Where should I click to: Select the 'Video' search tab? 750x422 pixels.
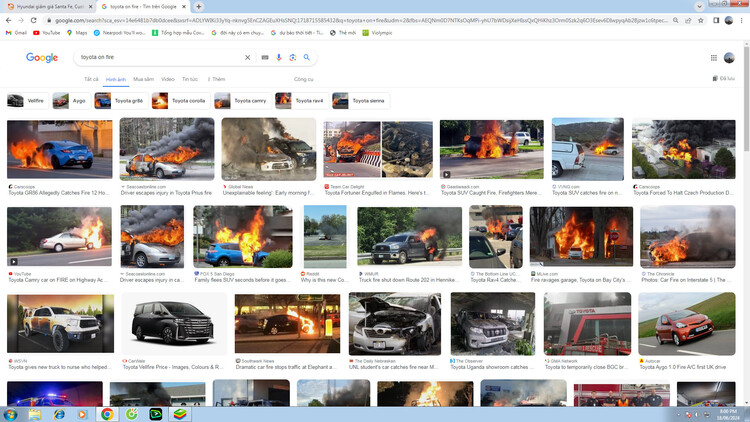[x=167, y=79]
